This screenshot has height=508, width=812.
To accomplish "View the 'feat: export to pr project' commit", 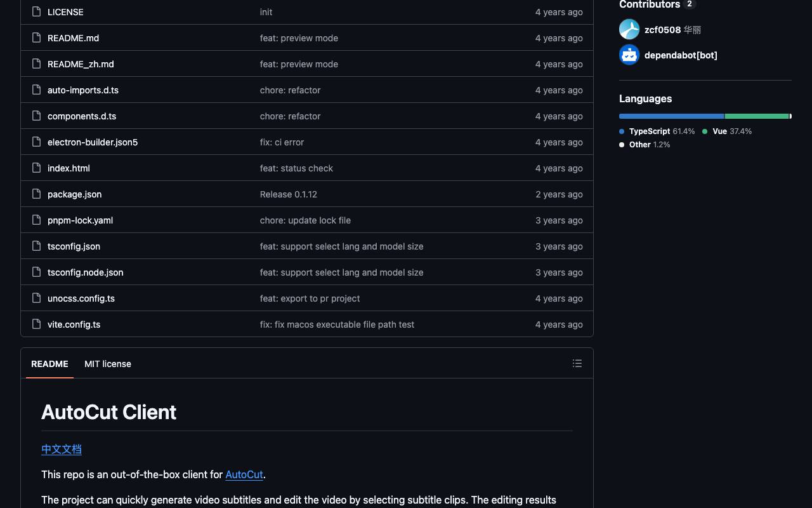I will (x=310, y=298).
